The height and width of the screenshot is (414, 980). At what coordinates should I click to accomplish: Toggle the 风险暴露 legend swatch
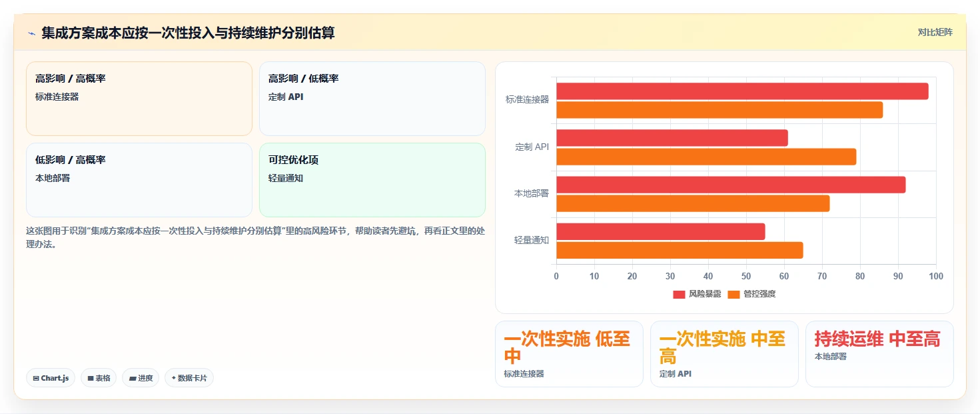(x=679, y=294)
